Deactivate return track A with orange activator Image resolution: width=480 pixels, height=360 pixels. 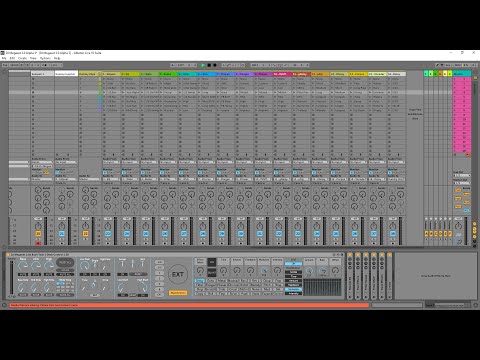pos(426,234)
